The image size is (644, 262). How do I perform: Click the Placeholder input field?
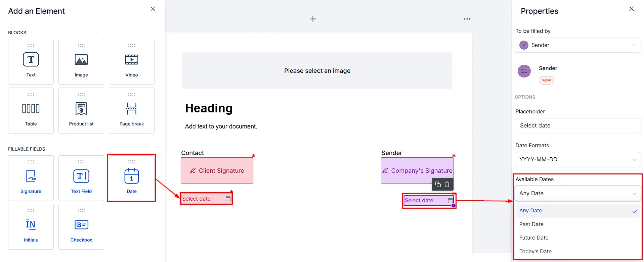(x=577, y=125)
